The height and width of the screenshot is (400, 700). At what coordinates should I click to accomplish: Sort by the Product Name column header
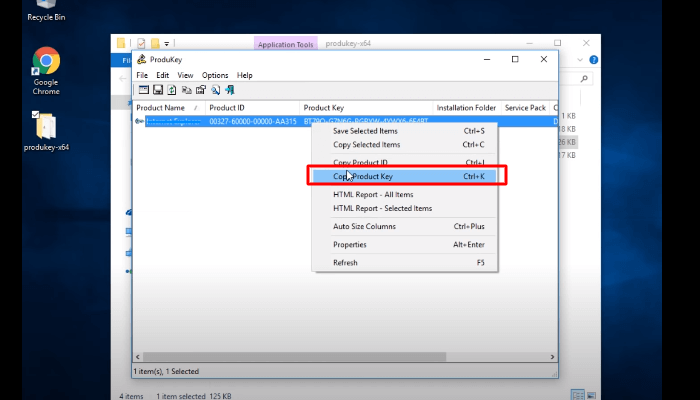click(161, 107)
